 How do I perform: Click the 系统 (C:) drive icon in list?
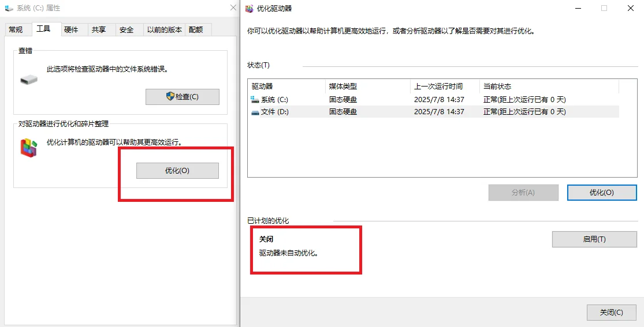click(255, 100)
